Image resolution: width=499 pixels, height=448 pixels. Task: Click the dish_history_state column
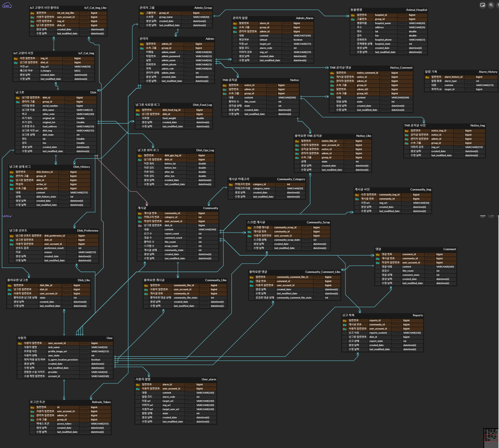coord(46,197)
